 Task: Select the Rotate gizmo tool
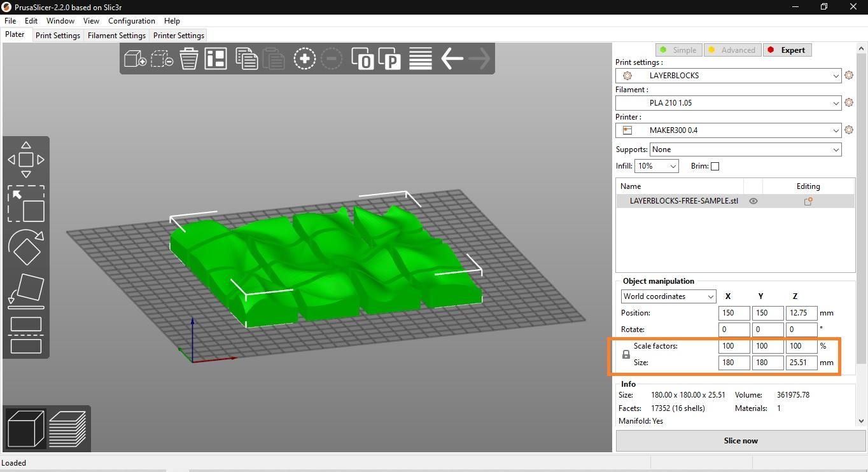click(x=26, y=247)
